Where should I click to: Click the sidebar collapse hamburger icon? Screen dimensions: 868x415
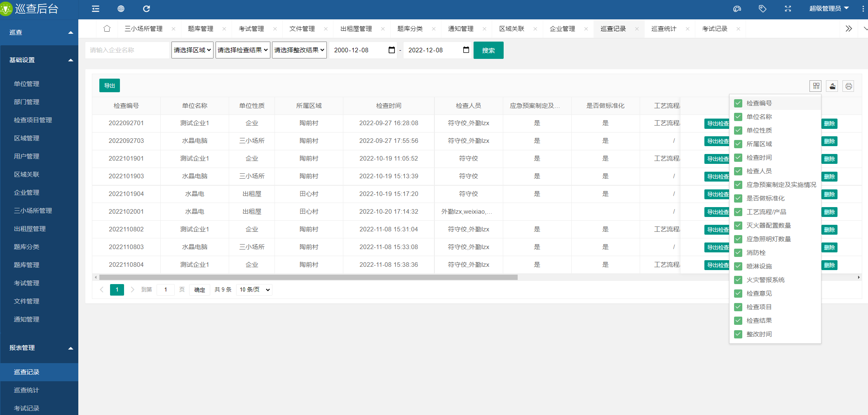95,8
